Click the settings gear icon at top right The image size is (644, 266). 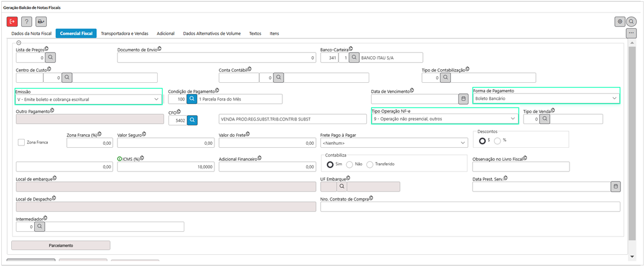(620, 21)
